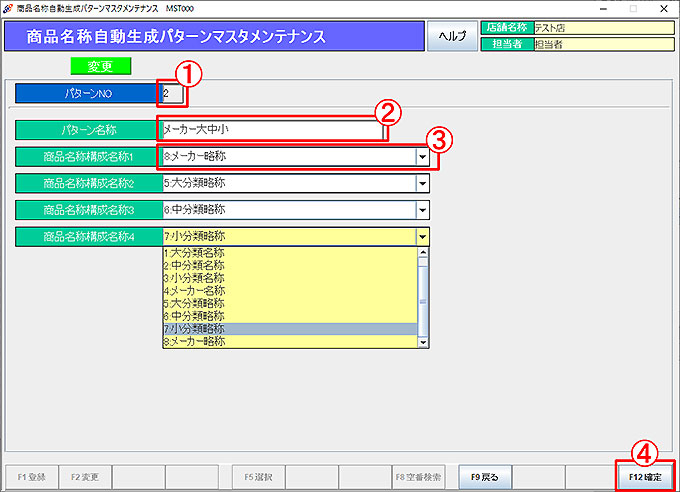Click the 店舗名称 field showing テスト店
The height and width of the screenshot is (492, 680).
(604, 28)
